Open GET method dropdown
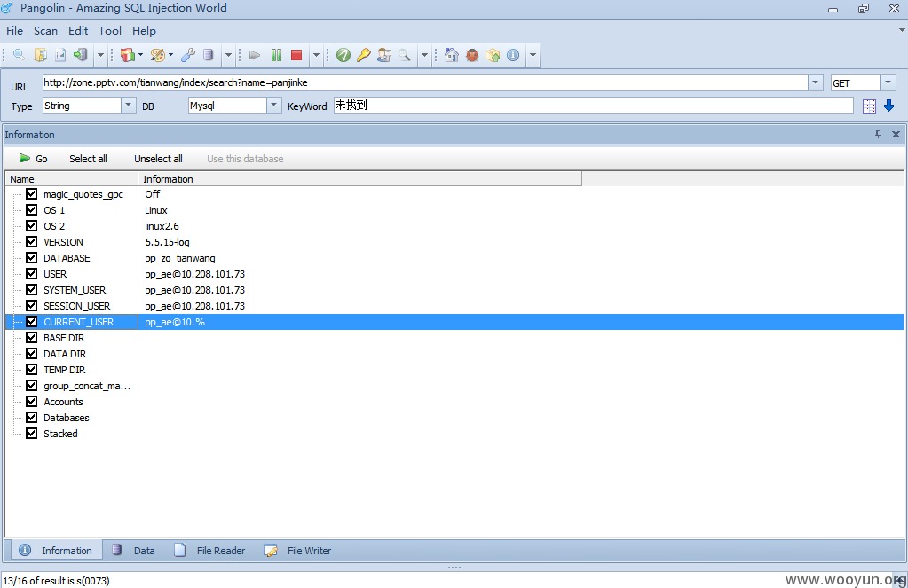Screen dimensions: 908x588 pyautogui.click(x=888, y=82)
